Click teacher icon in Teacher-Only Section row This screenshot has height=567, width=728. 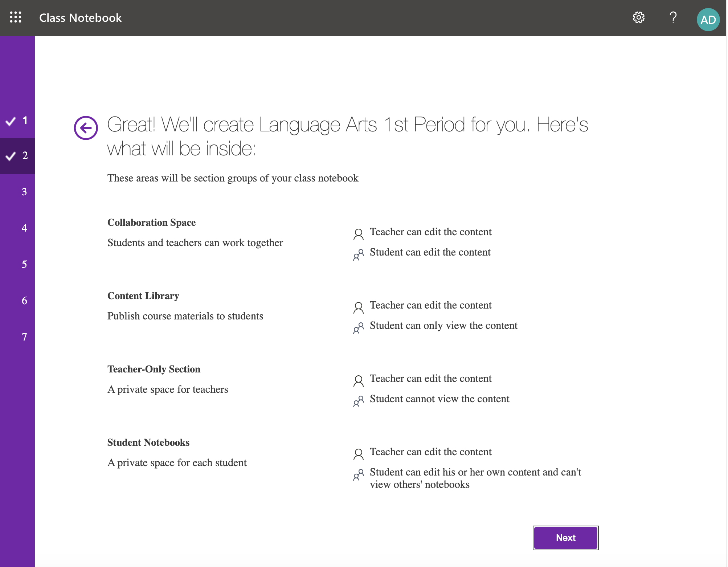tap(358, 381)
